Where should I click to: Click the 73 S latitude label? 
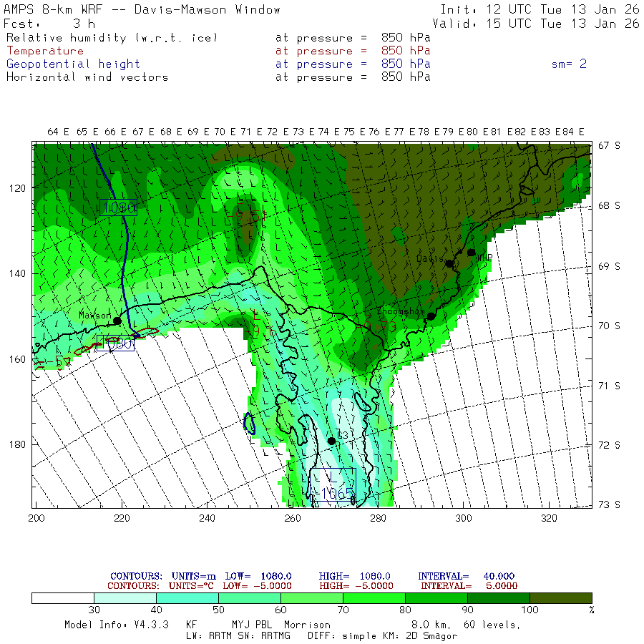609,504
